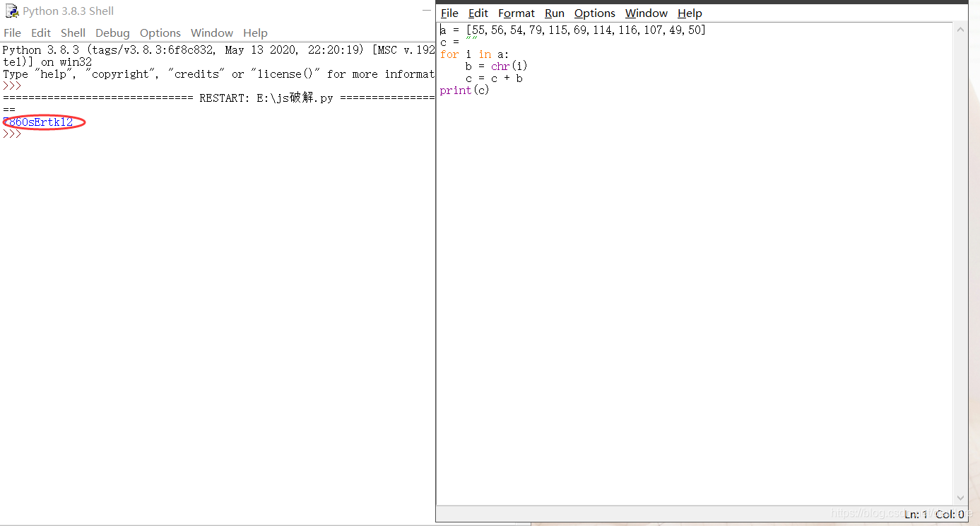Click the 'c = c + b' code line

click(495, 78)
